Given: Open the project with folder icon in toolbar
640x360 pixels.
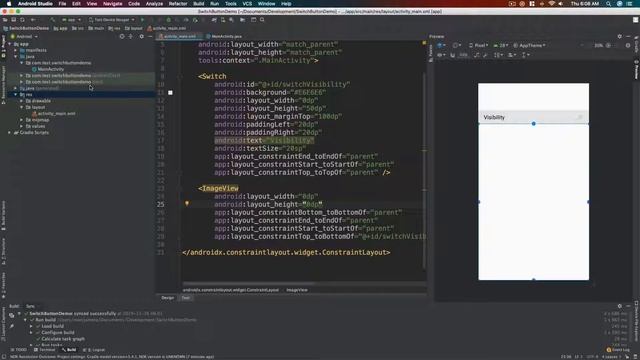Looking at the screenshot, I should (x=5, y=20).
